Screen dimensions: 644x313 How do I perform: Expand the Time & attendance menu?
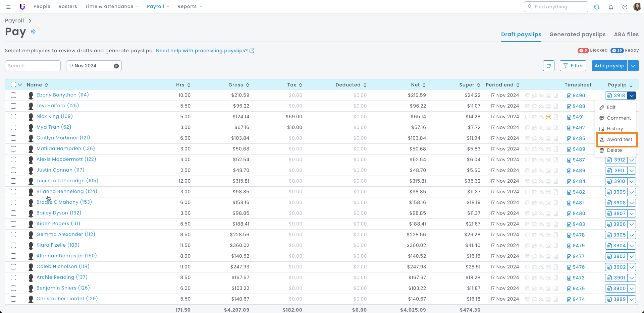coord(112,7)
